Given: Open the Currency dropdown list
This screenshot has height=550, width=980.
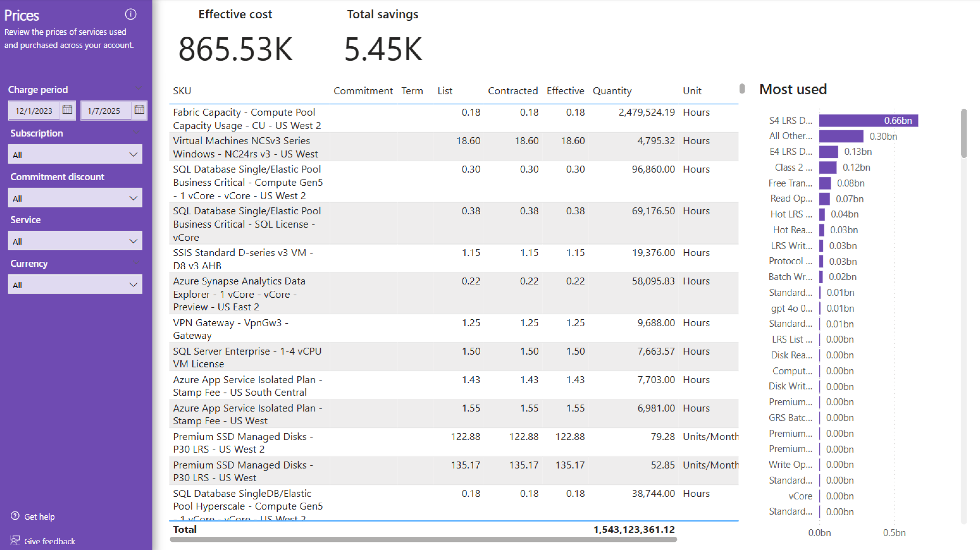Looking at the screenshot, I should 75,285.
